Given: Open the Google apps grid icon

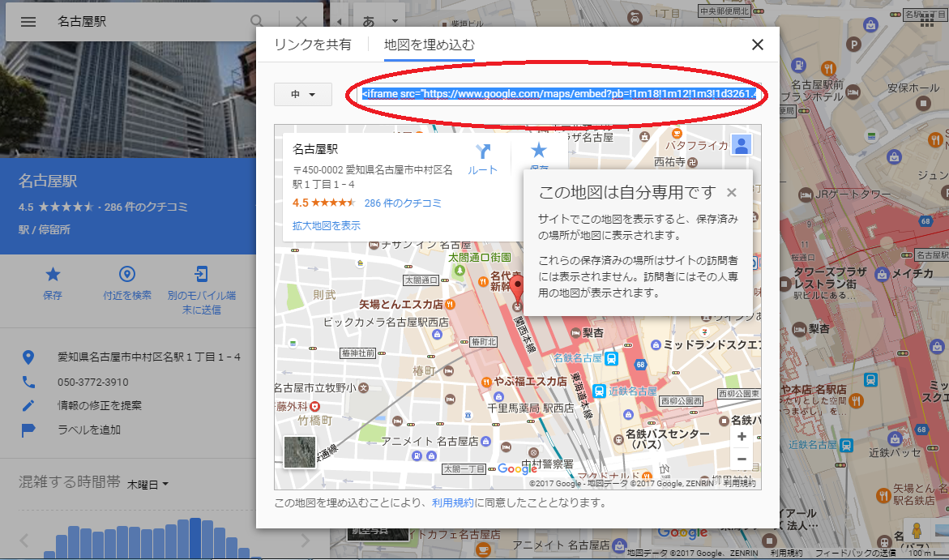Looking at the screenshot, I should [926, 20].
